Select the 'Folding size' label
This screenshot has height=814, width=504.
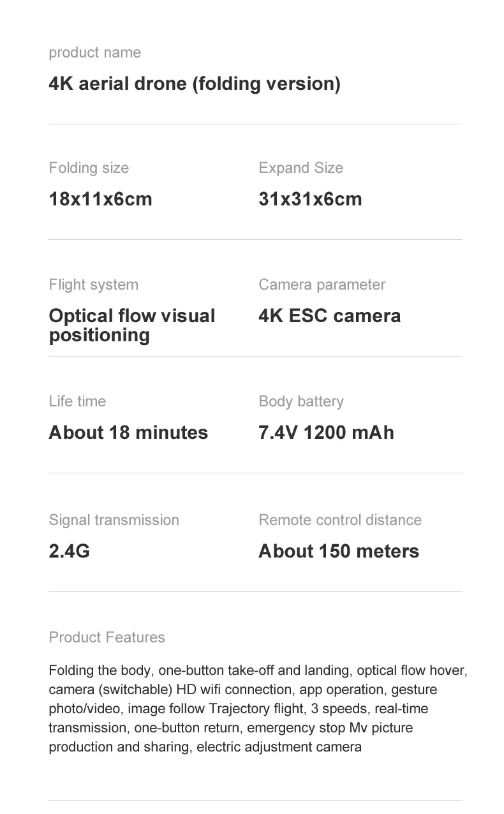(89, 168)
